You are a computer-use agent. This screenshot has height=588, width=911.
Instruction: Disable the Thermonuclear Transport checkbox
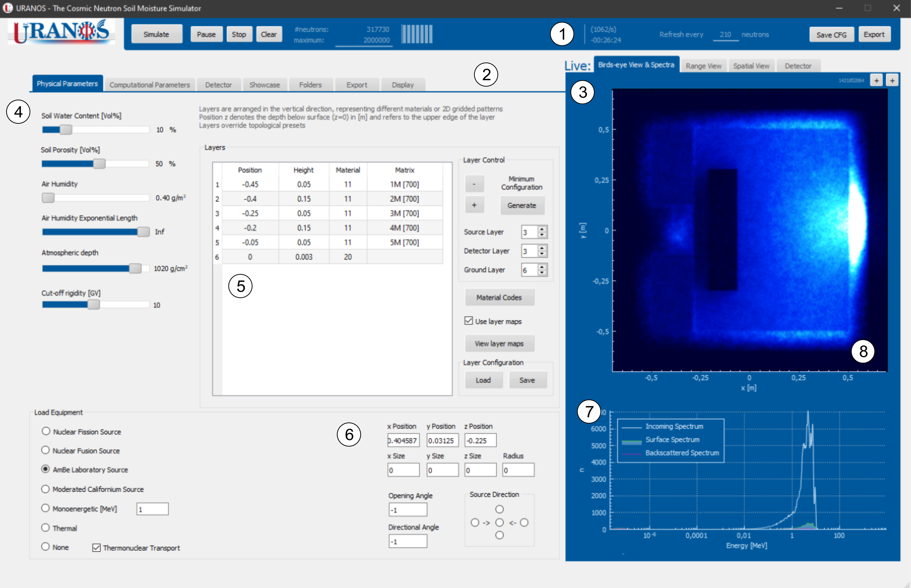point(96,548)
